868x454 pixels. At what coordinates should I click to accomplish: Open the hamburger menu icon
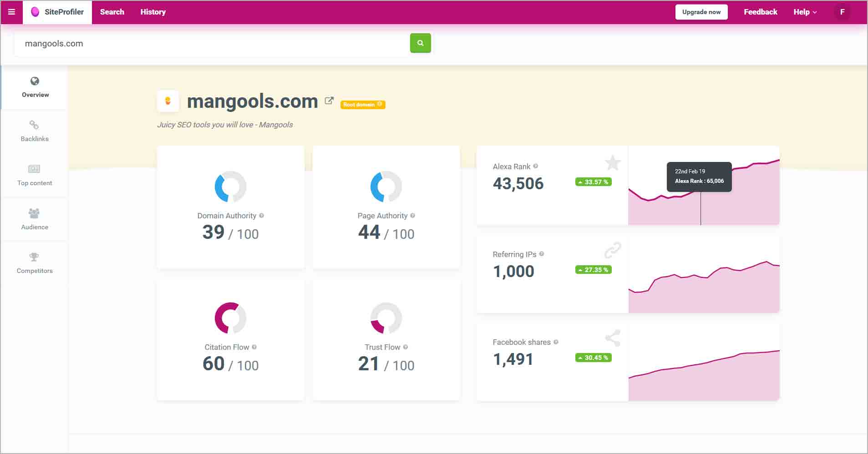tap(12, 12)
